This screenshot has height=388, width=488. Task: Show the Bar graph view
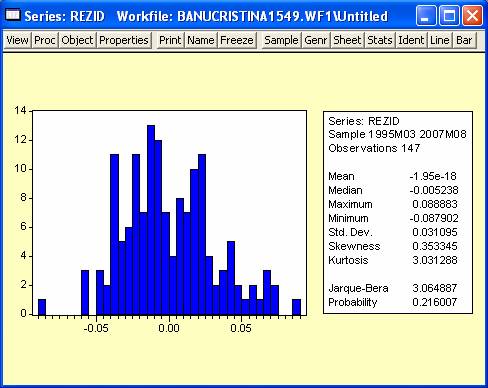tap(464, 40)
